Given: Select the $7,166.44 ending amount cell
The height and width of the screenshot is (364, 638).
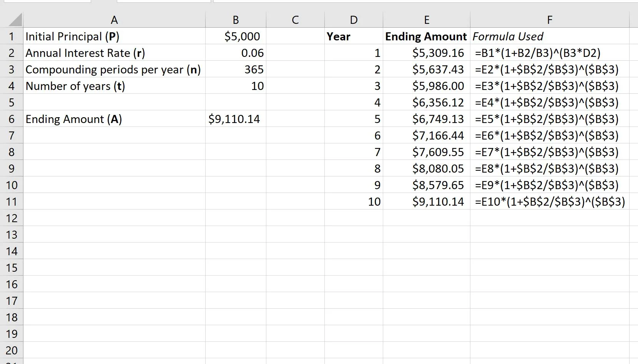Looking at the screenshot, I should pos(427,135).
